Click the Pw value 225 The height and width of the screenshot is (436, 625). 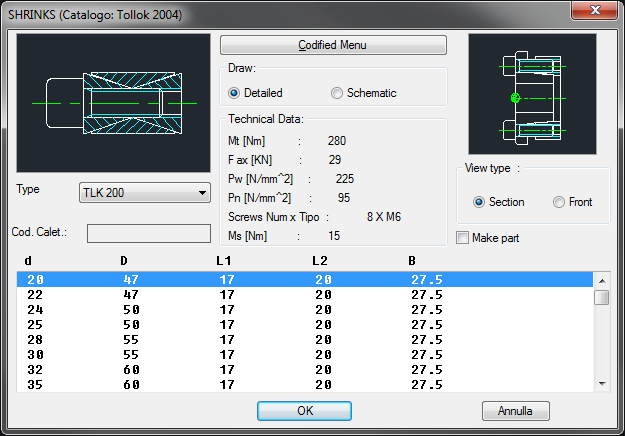pos(345,179)
